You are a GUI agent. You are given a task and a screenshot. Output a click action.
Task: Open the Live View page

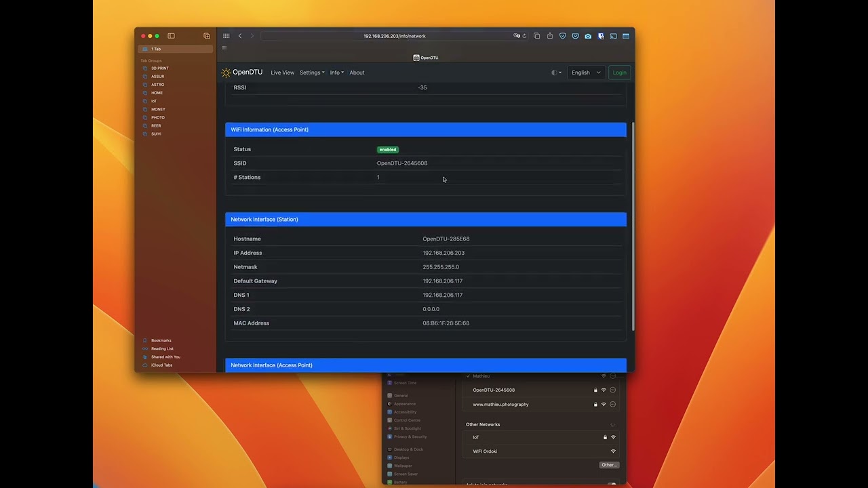283,73
